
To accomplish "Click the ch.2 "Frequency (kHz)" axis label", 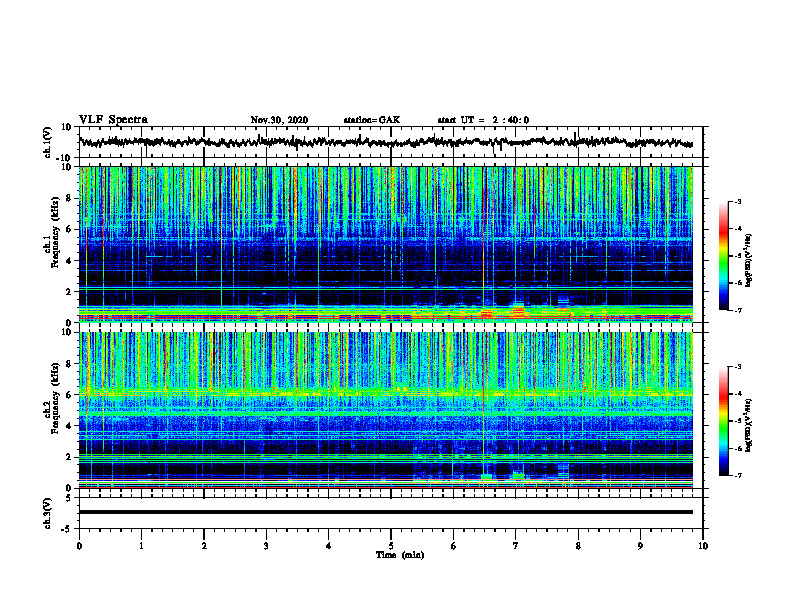I will coord(55,397).
